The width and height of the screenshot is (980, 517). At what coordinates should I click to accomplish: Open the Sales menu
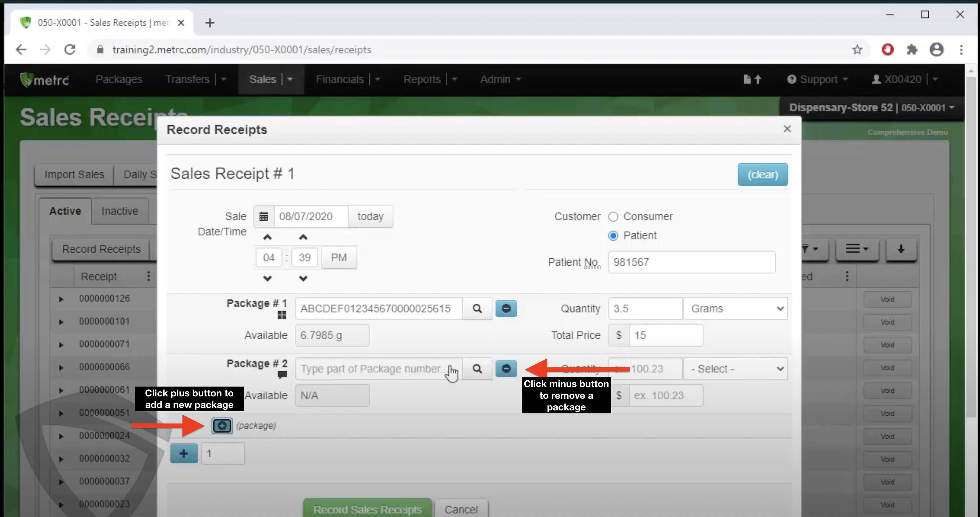[263, 79]
